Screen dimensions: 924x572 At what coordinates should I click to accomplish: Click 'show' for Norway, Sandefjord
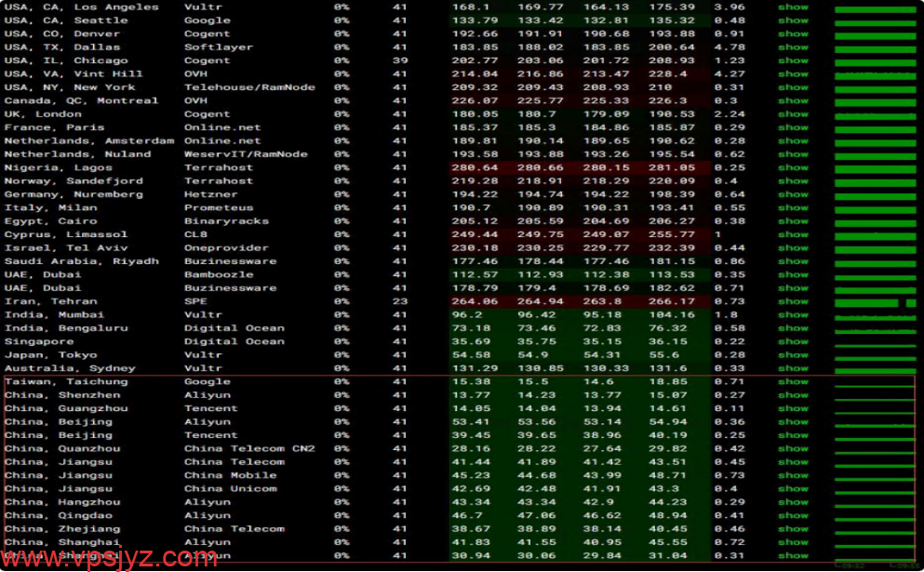(793, 180)
